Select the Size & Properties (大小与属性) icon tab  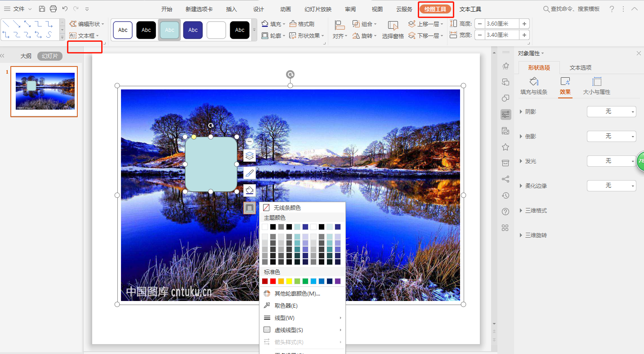(596, 86)
